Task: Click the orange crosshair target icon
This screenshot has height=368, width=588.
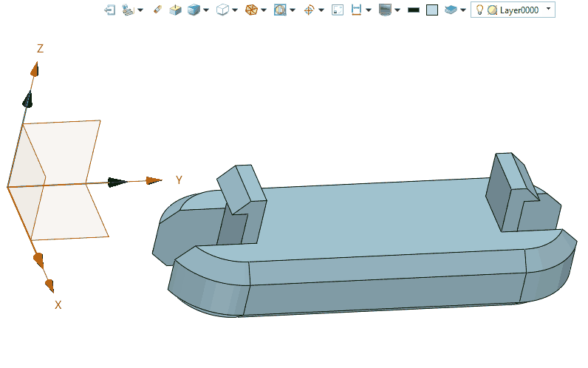Action: tap(309, 10)
